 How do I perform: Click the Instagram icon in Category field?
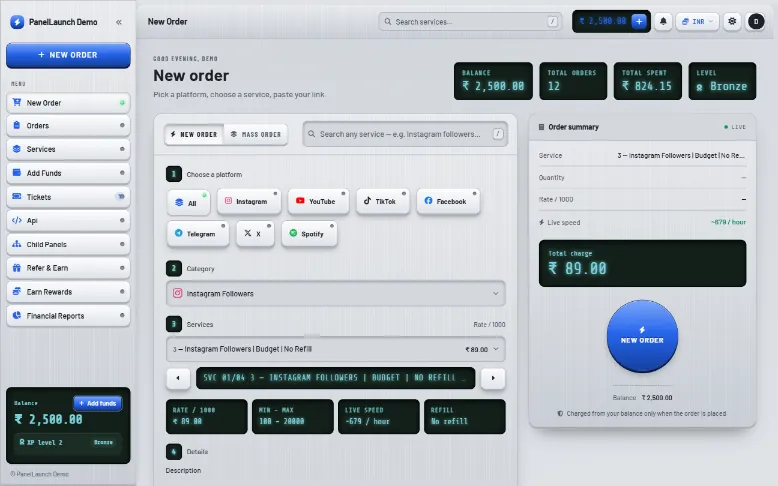[x=178, y=293]
